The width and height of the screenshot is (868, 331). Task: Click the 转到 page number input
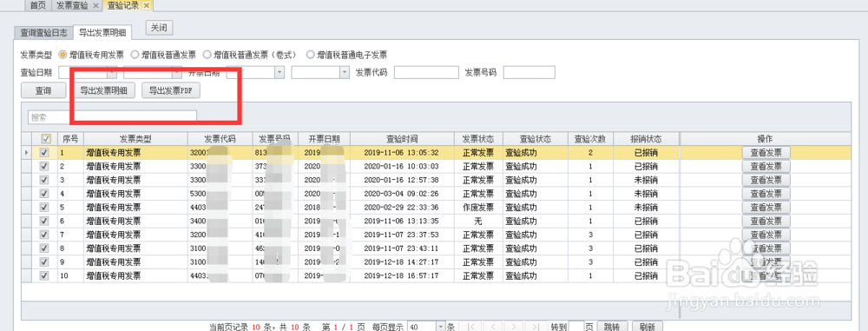coord(576,327)
